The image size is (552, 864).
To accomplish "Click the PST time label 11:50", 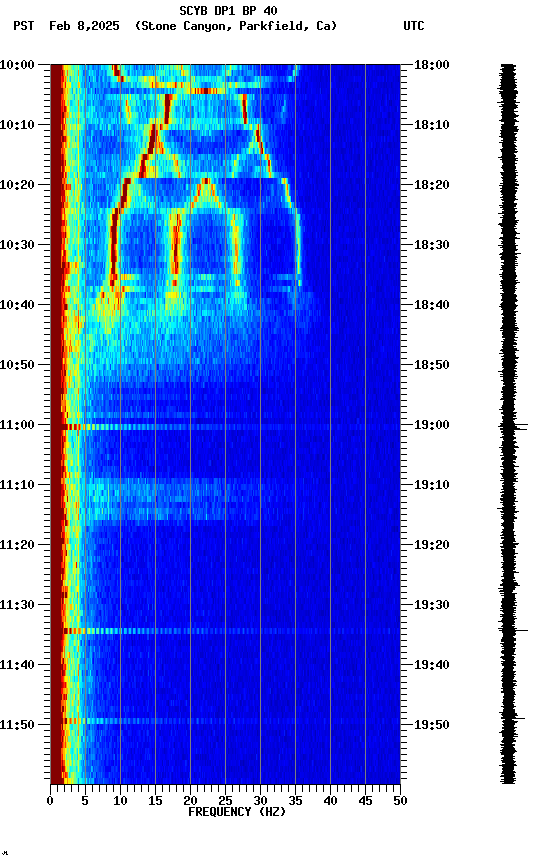I will tap(17, 725).
